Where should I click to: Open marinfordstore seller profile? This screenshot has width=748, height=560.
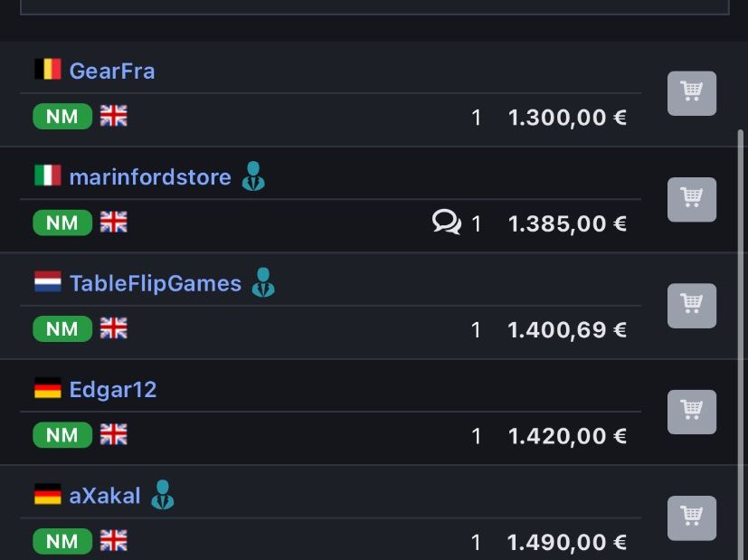tap(150, 177)
